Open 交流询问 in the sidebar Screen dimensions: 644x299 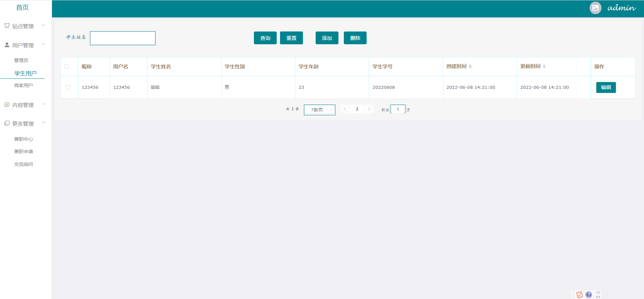pos(23,164)
